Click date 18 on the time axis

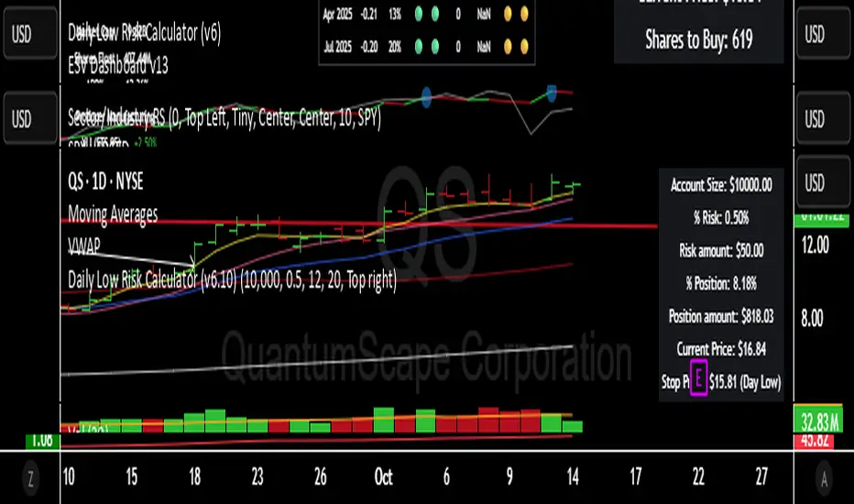[x=194, y=477]
